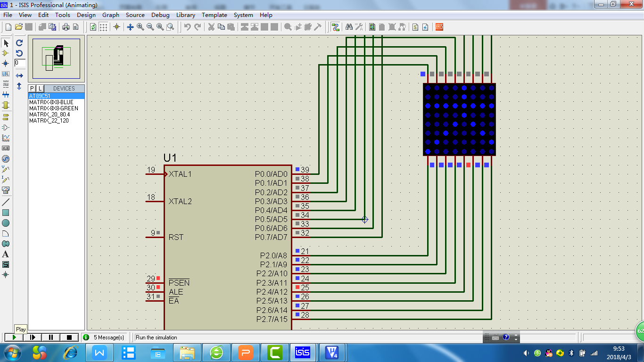The width and height of the screenshot is (644, 362).
Task: Pause the running simulation
Action: click(x=51, y=337)
